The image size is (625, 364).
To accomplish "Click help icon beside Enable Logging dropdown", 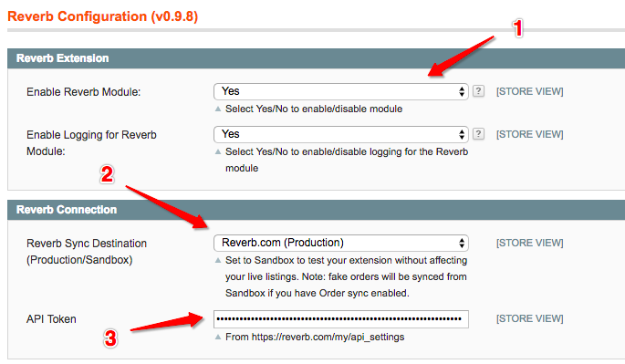I will (x=478, y=134).
